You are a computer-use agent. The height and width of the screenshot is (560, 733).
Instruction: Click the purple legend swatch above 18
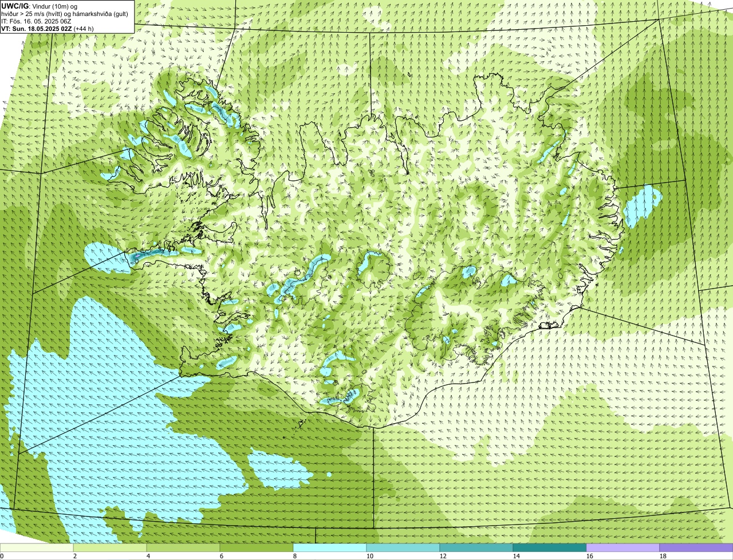(x=696, y=547)
